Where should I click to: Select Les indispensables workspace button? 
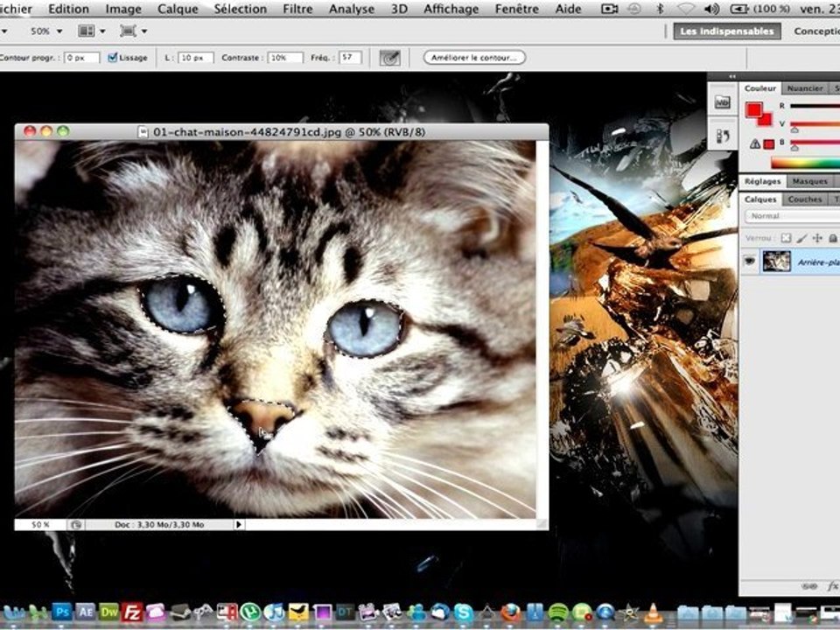[x=726, y=31]
